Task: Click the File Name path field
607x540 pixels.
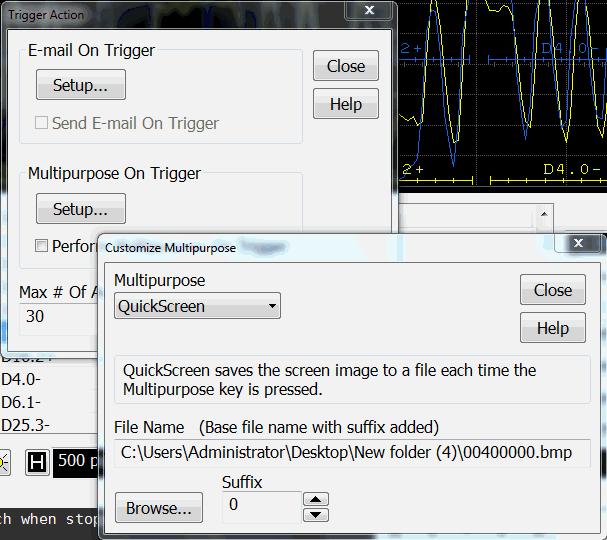Action: (x=351, y=452)
